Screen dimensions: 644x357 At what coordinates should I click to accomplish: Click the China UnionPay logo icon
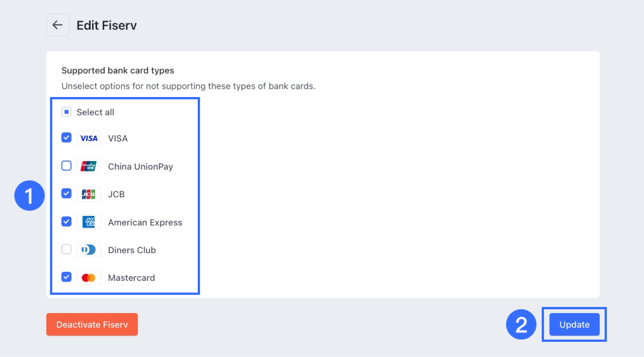pos(89,166)
